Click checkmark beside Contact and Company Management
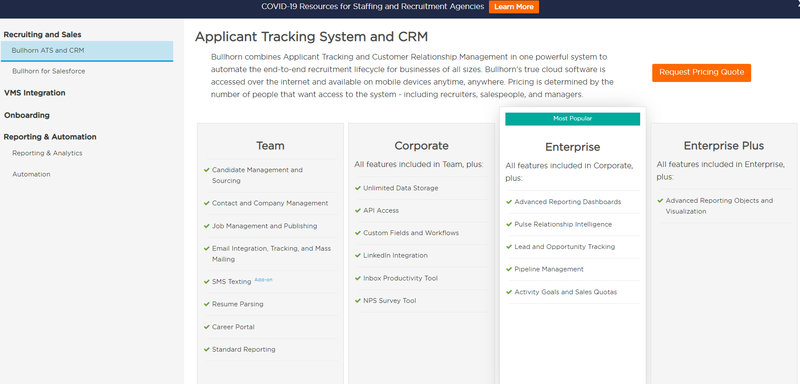This screenshot has height=384, width=800. point(207,203)
